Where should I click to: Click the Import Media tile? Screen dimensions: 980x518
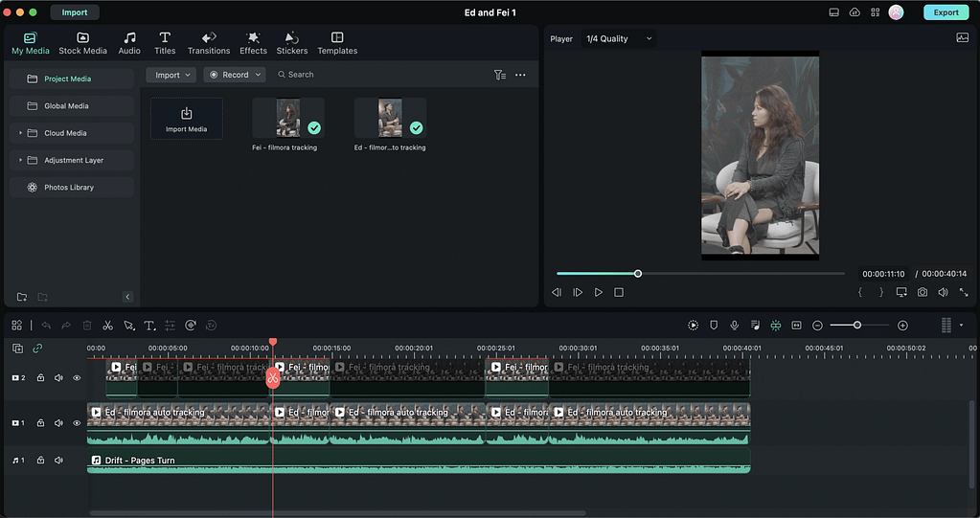(186, 119)
